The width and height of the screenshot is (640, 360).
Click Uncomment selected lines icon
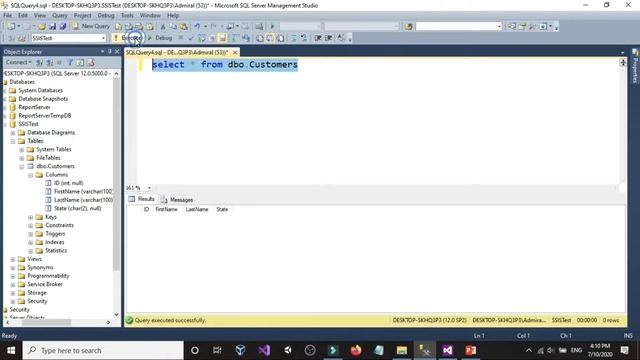[x=304, y=38]
